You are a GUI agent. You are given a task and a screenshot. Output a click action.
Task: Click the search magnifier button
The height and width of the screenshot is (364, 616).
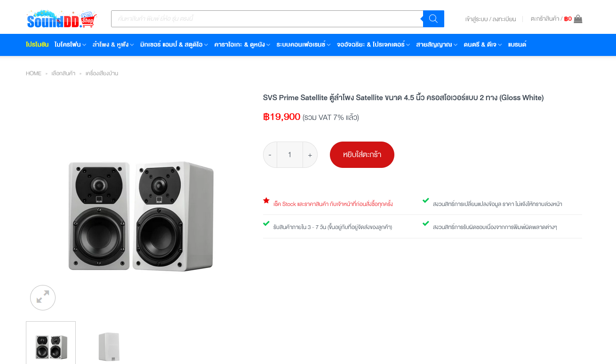(433, 19)
